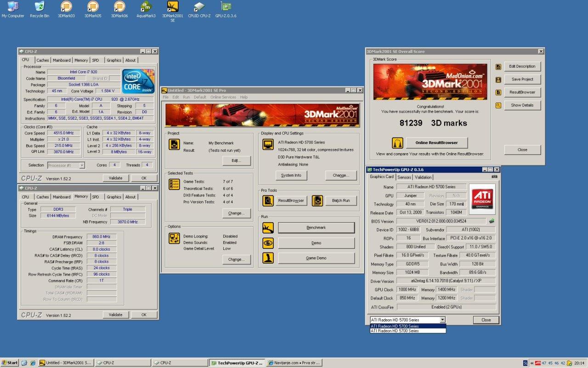588x368 pixels.
Task: Switch to the Validation tab in GPU-Z
Action: tap(423, 177)
